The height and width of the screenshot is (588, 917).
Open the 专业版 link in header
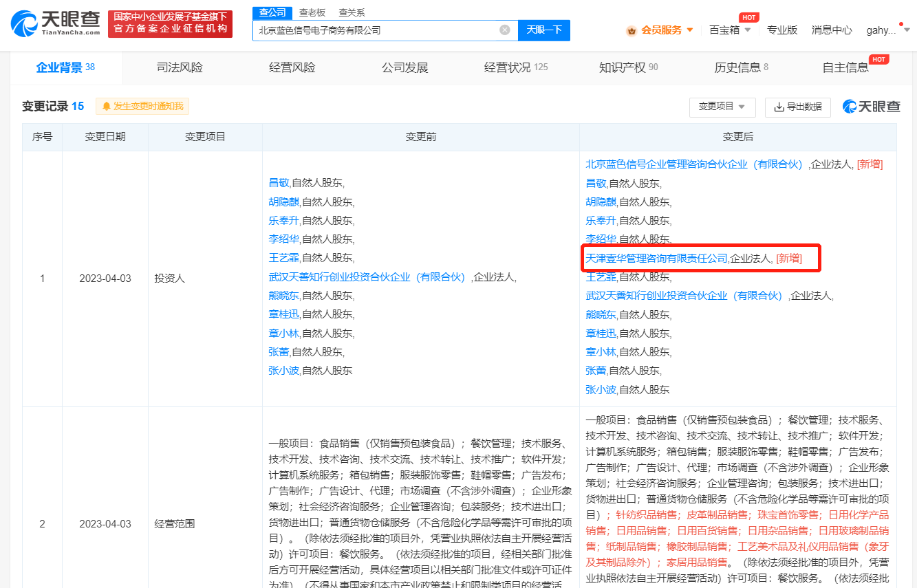(x=782, y=30)
